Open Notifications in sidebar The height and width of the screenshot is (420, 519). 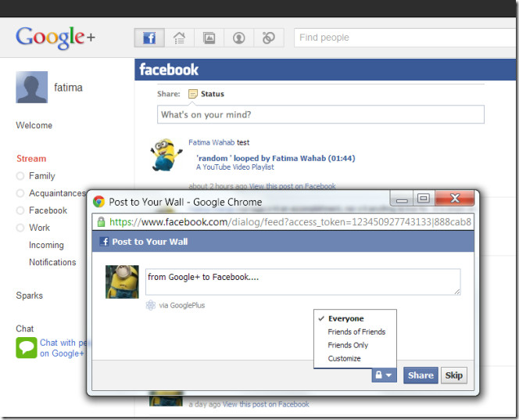[x=52, y=262]
